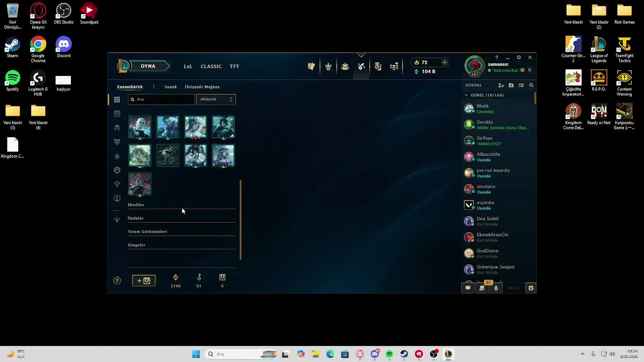This screenshot has height=362, width=644.
Task: Add a friend in the social panel
Action: click(501, 85)
